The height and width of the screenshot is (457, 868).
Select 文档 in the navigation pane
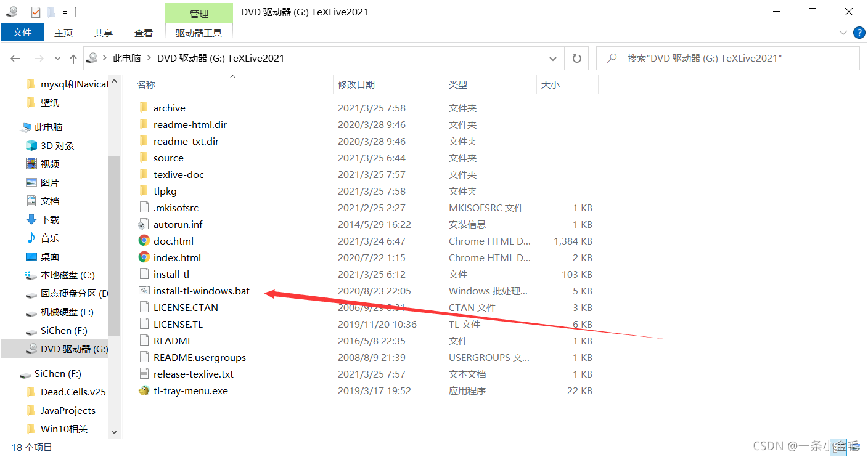pos(50,201)
